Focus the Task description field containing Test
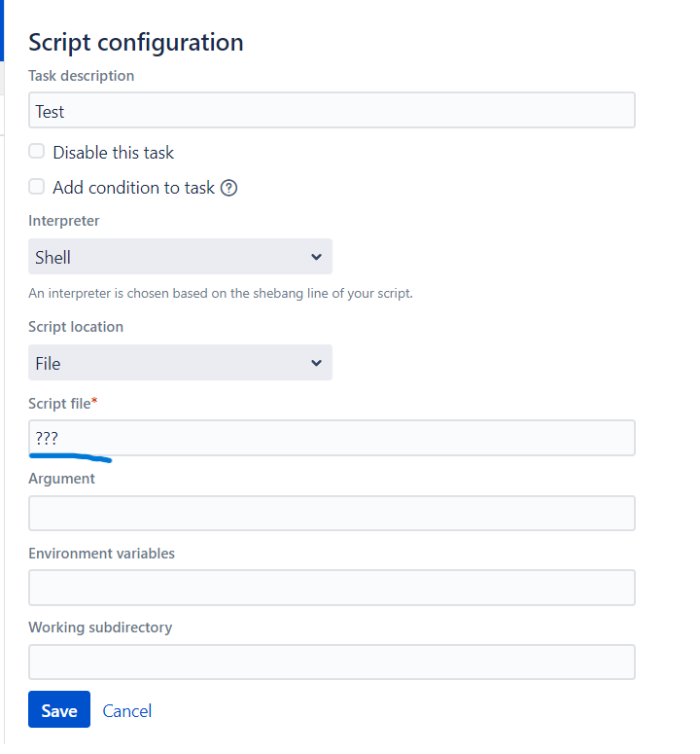Image resolution: width=700 pixels, height=754 pixels. [332, 111]
